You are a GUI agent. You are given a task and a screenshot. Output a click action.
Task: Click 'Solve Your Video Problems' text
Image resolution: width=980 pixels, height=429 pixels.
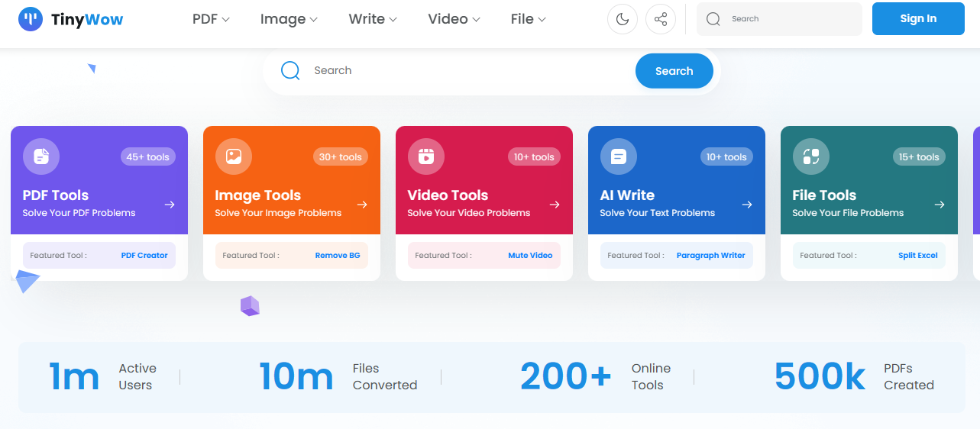469,213
